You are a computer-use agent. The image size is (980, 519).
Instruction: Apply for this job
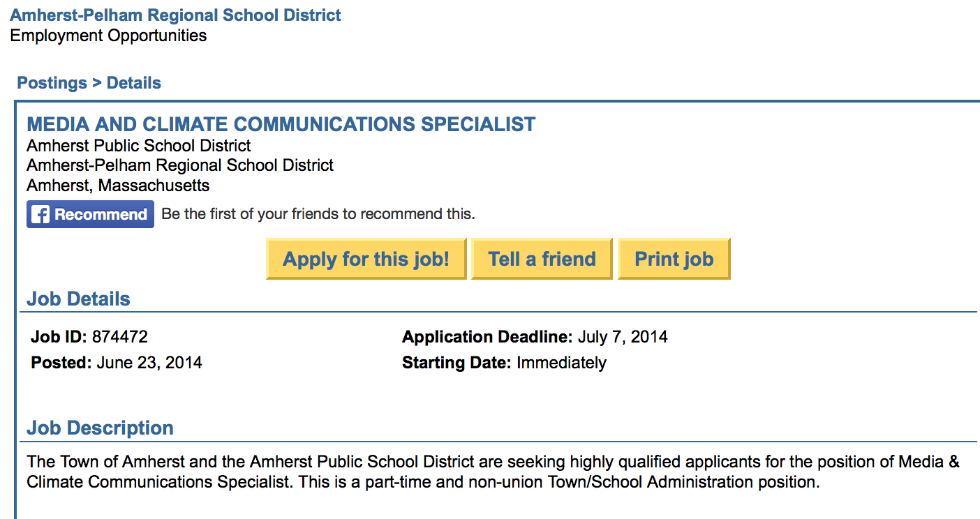pos(366,259)
